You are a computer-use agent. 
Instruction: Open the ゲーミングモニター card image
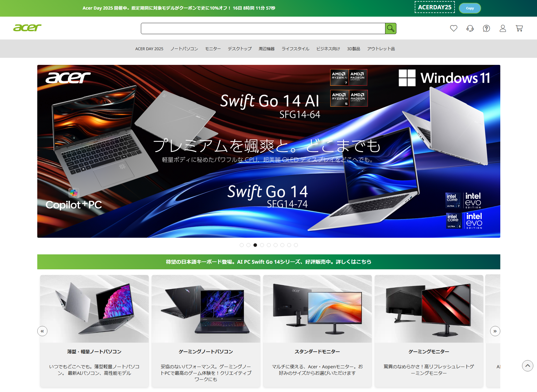pyautogui.click(x=429, y=309)
